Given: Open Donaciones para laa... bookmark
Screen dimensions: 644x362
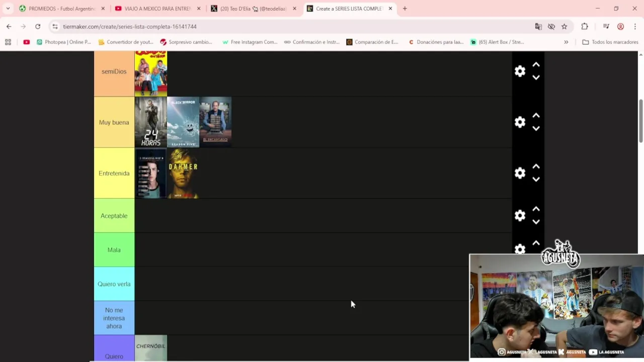Looking at the screenshot, I should click(436, 42).
